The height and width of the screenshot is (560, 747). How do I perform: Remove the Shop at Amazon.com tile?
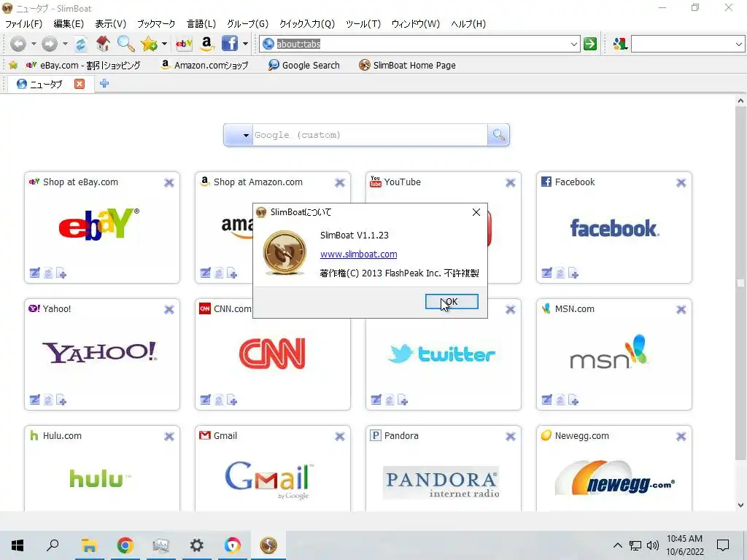coord(340,183)
